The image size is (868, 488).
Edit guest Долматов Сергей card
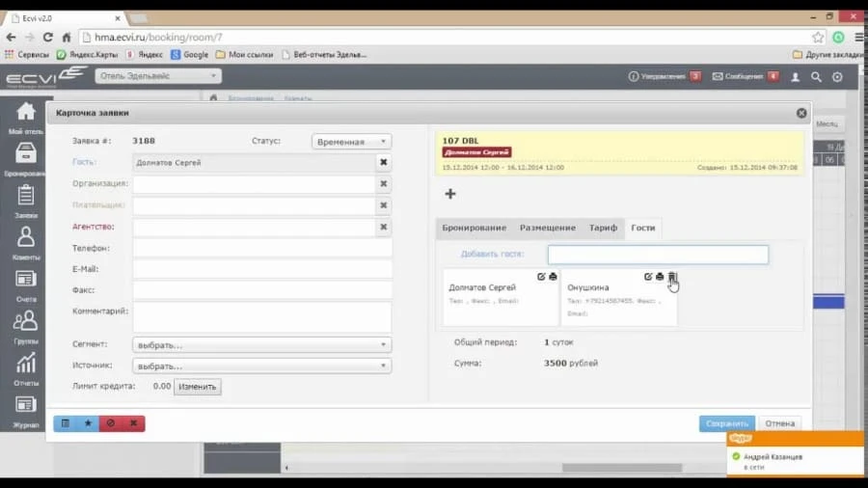pos(541,277)
